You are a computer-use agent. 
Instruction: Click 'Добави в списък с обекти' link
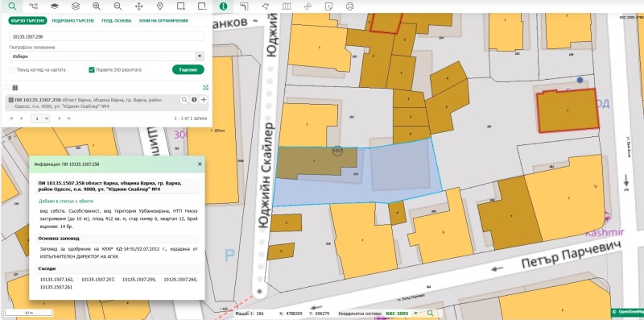coord(66,202)
